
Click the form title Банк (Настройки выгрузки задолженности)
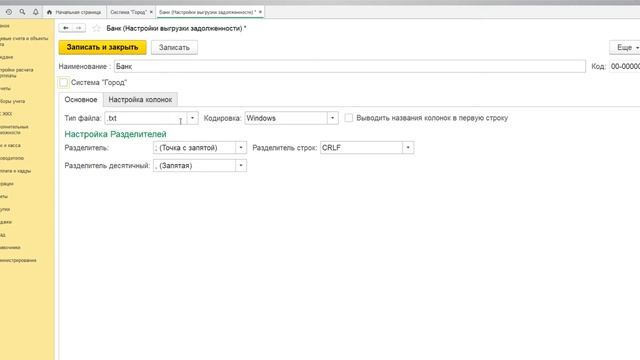click(176, 28)
